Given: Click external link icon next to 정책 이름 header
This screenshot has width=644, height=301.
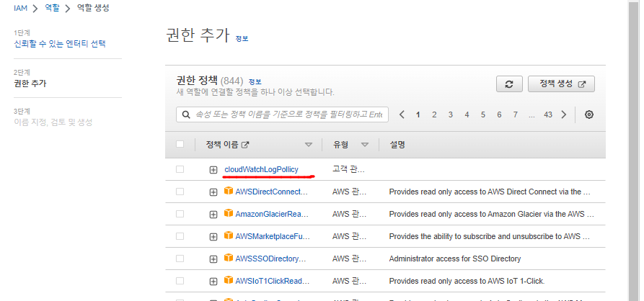Looking at the screenshot, I should coord(245,145).
